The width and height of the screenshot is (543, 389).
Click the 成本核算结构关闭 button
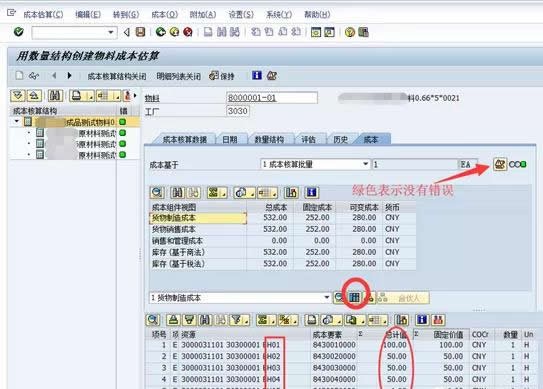pos(117,76)
